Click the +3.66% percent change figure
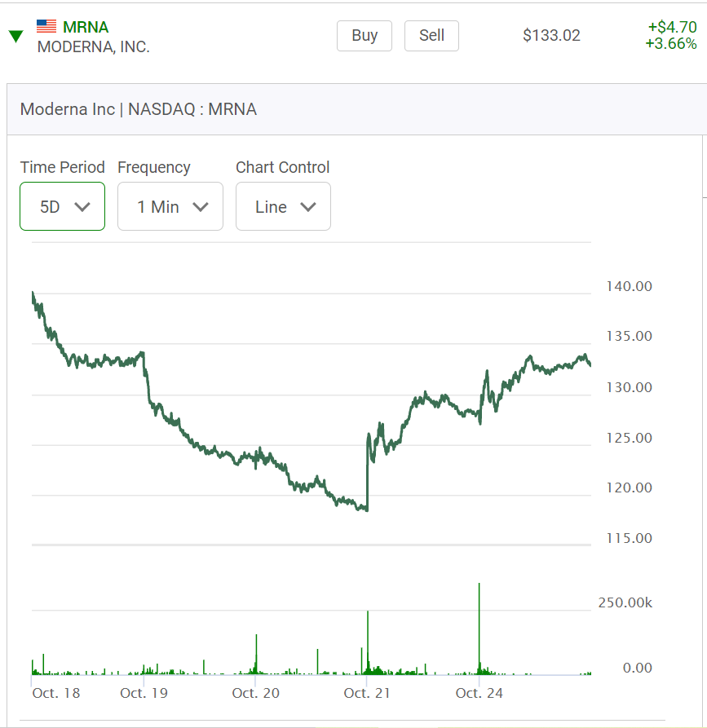Image resolution: width=707 pixels, height=728 pixels. pyautogui.click(x=671, y=44)
